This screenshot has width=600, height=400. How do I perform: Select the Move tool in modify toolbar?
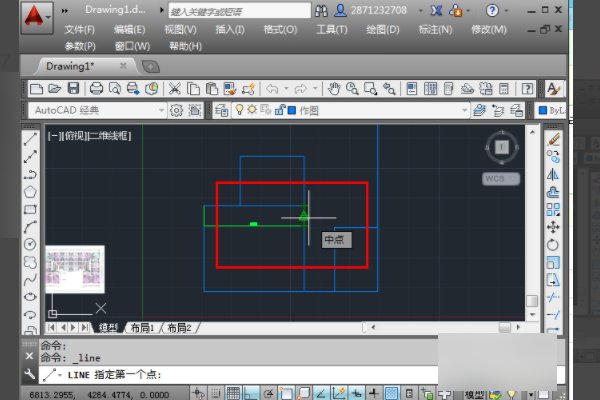pos(553,227)
